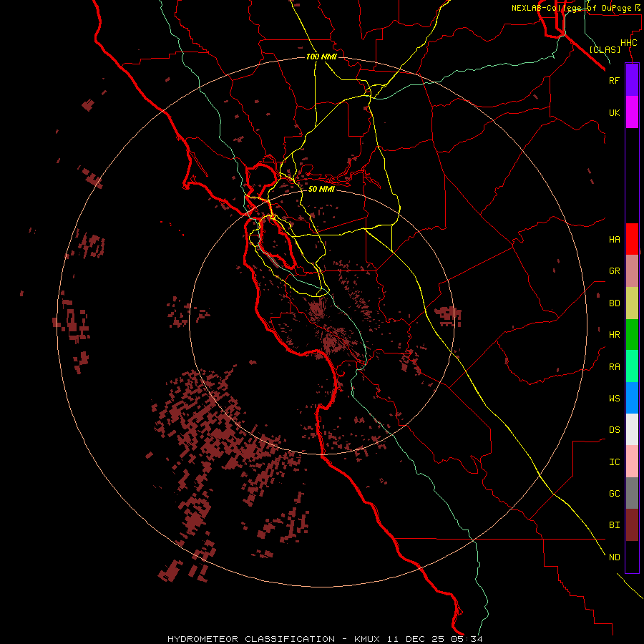Click the '05:34' timestamp

point(468,639)
